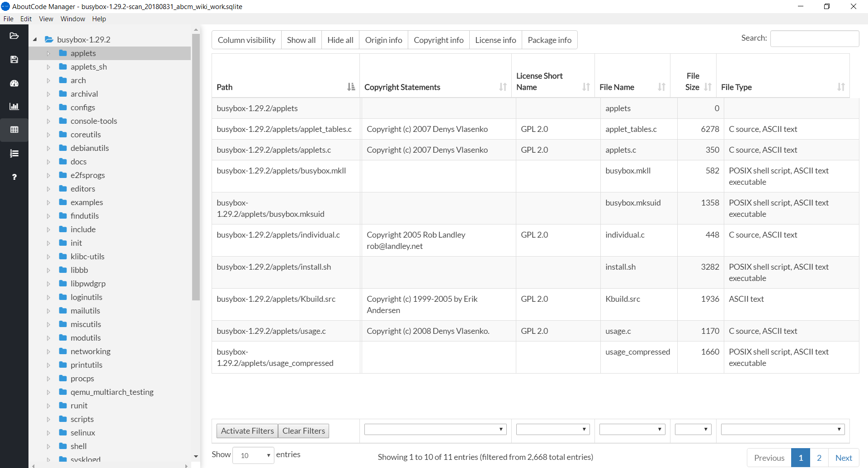Sort by License Short Name arrows
This screenshot has width=868, height=468.
click(586, 87)
